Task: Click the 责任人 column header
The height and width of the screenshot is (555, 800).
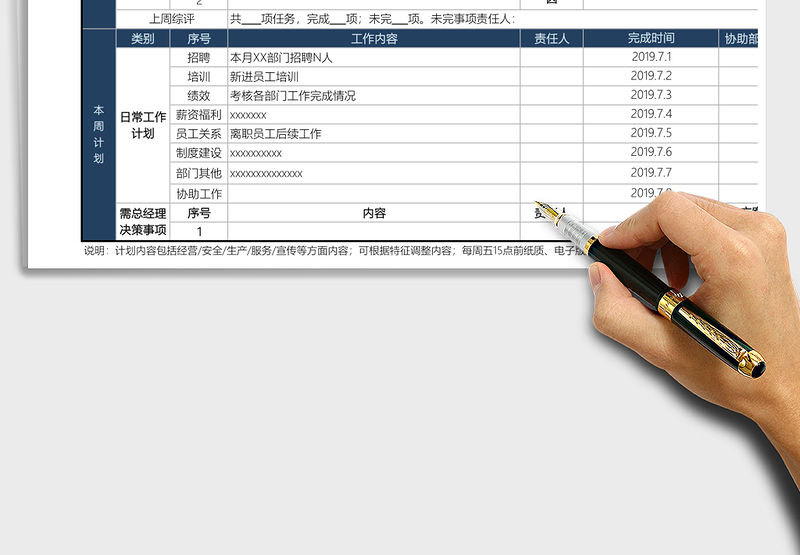Action: pyautogui.click(x=551, y=39)
